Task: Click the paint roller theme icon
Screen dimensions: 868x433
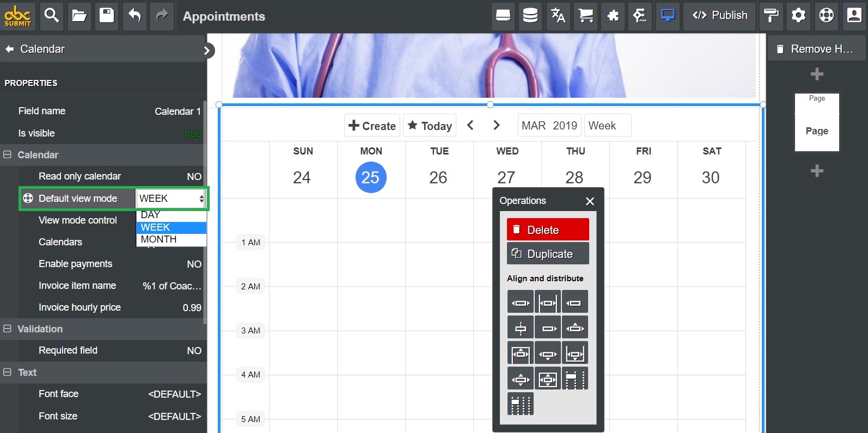Action: (x=771, y=16)
